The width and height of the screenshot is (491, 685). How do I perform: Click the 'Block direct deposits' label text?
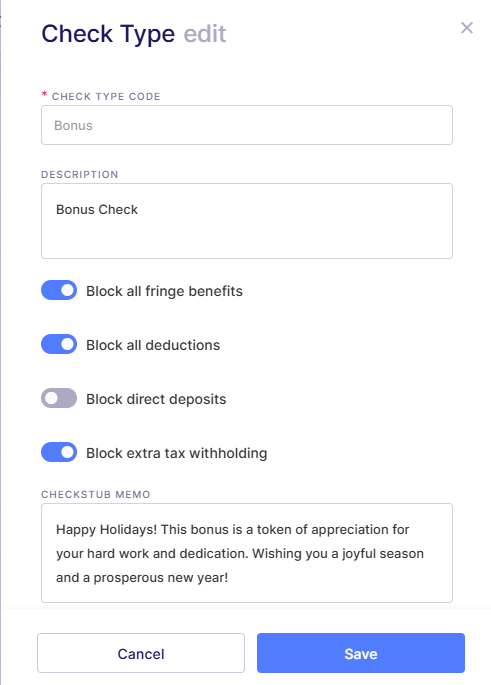pos(156,399)
